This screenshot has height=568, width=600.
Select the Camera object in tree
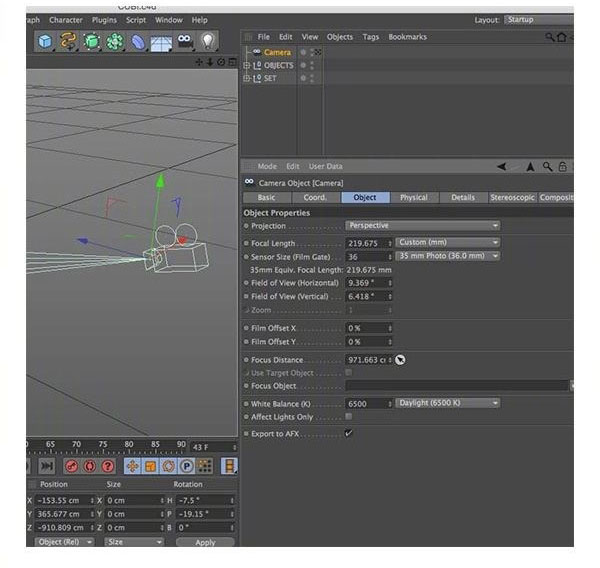click(x=277, y=52)
